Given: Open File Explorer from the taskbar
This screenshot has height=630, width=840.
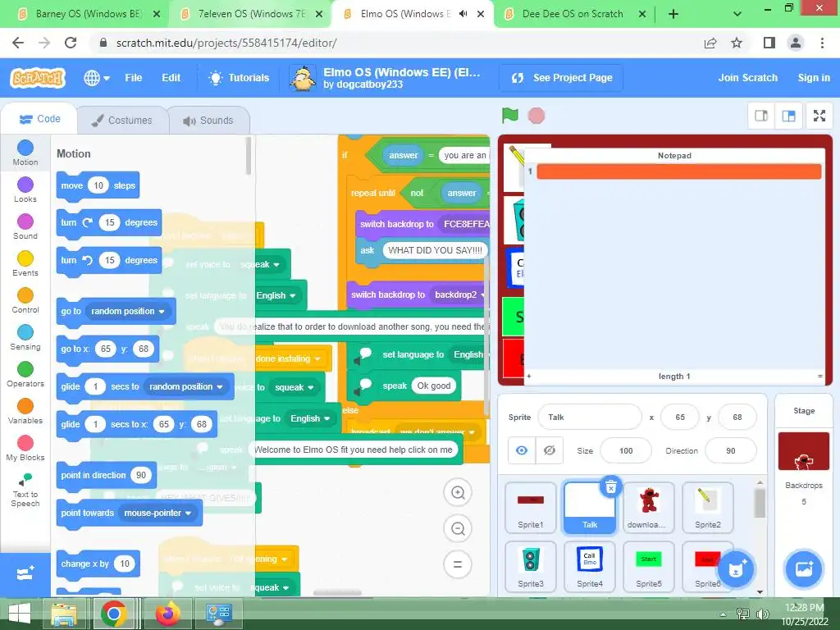Looking at the screenshot, I should (x=64, y=614).
